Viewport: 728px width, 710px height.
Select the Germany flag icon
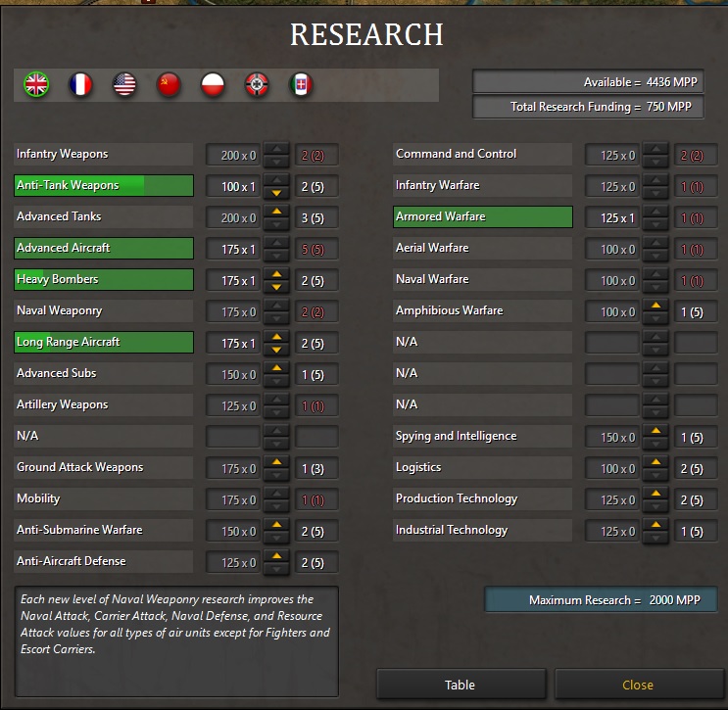click(257, 84)
